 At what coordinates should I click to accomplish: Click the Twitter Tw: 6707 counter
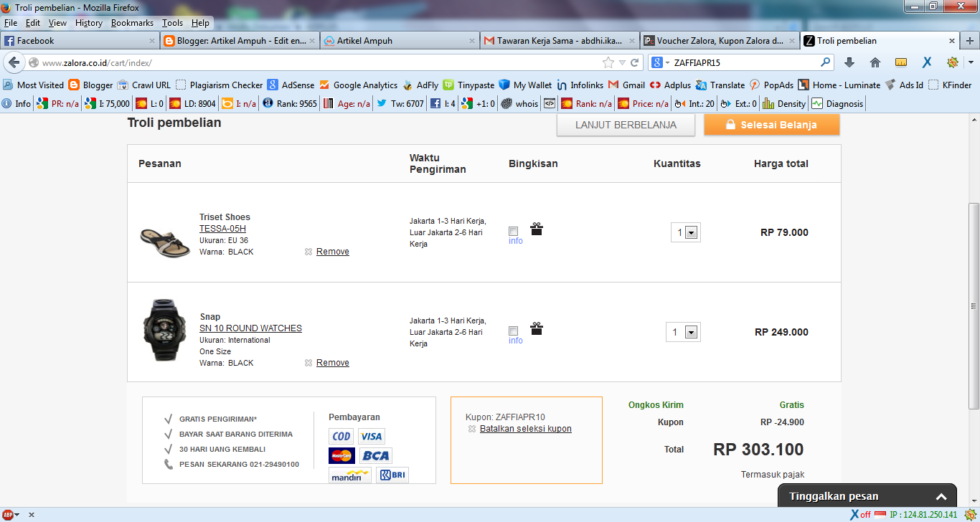click(400, 103)
